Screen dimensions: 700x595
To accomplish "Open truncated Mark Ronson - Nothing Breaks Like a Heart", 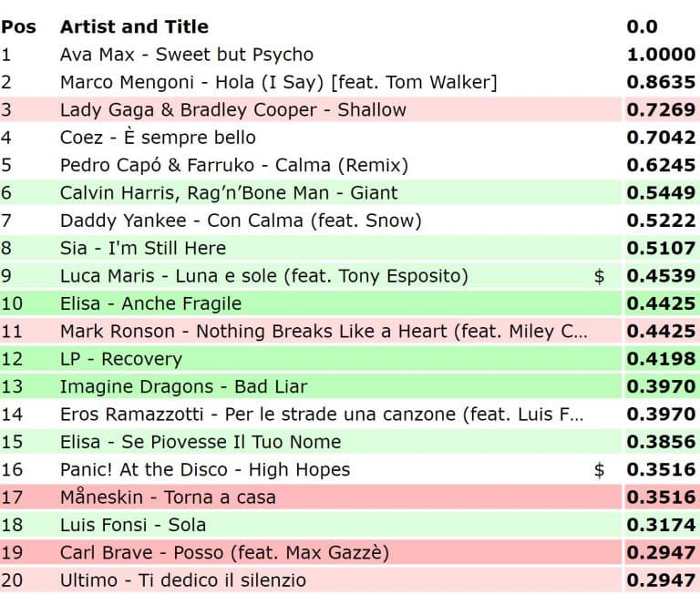I will point(324,332).
